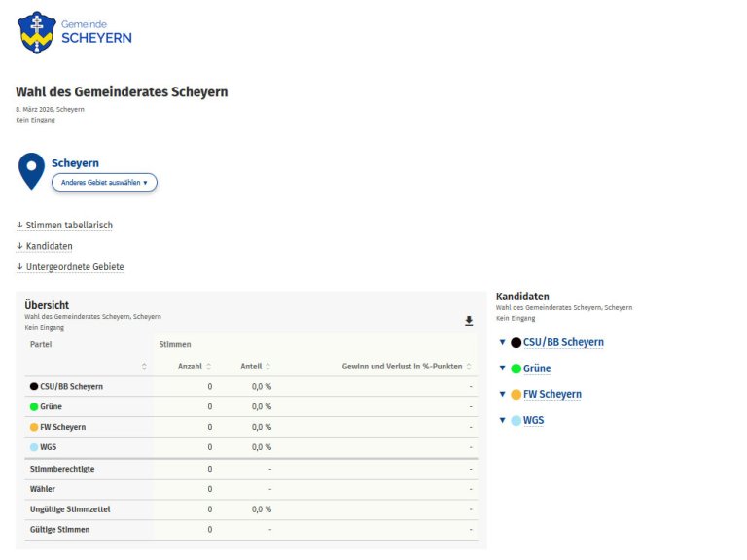
Task: Open 'Anderes Gebiet auswählen' dropdown
Action: pyautogui.click(x=104, y=182)
